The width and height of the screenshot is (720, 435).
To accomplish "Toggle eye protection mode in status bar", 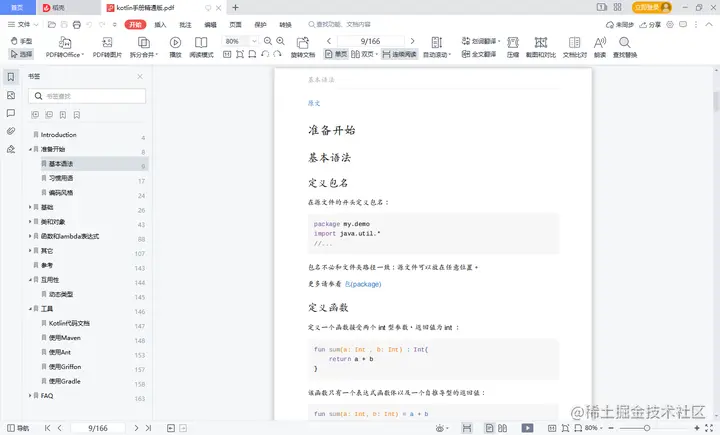I will [442, 428].
